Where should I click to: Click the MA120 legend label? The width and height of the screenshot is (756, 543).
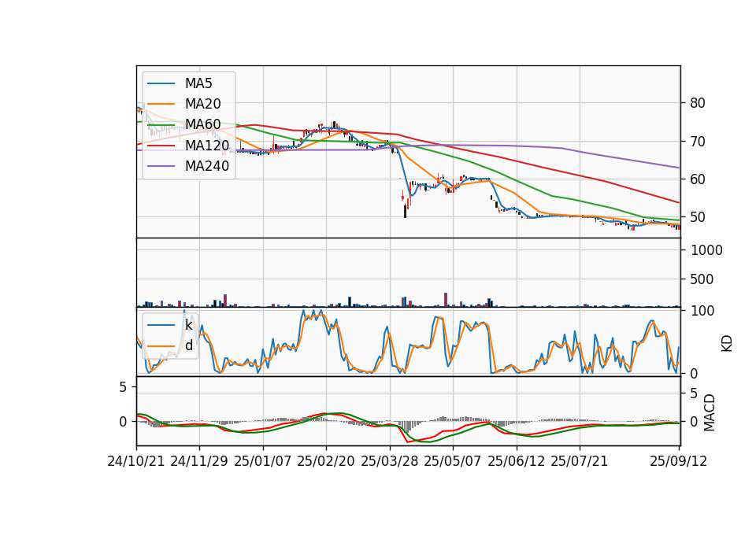click(x=207, y=145)
